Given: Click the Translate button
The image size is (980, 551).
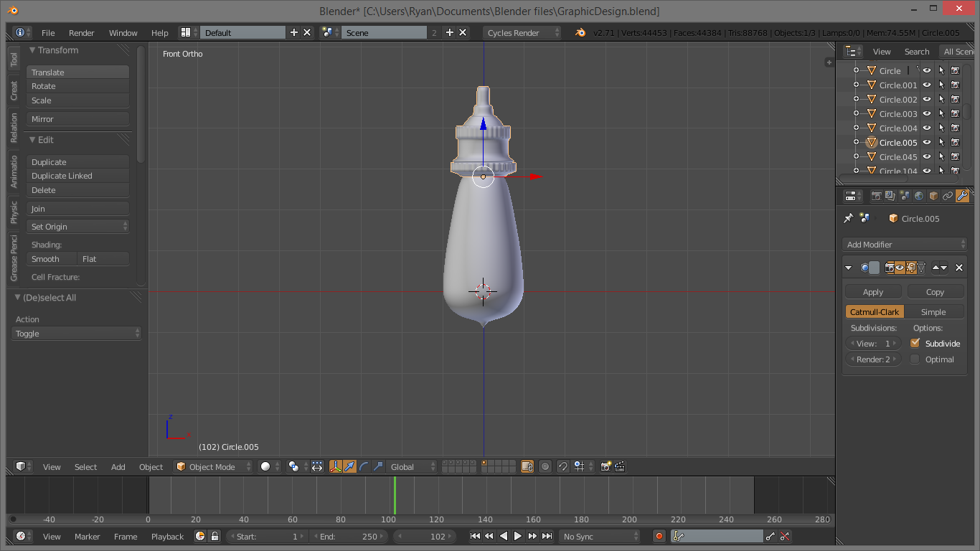Looking at the screenshot, I should 78,72.
